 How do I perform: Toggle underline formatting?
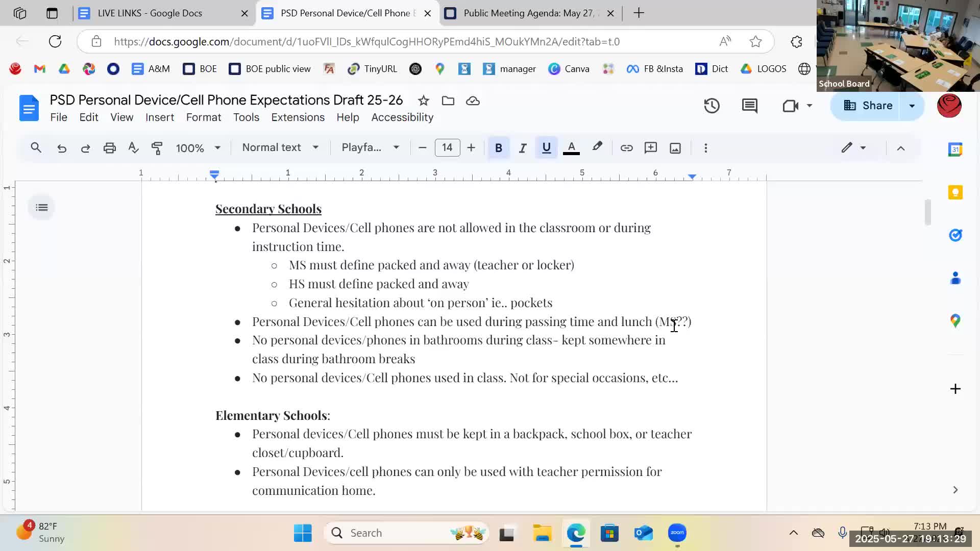tap(546, 148)
